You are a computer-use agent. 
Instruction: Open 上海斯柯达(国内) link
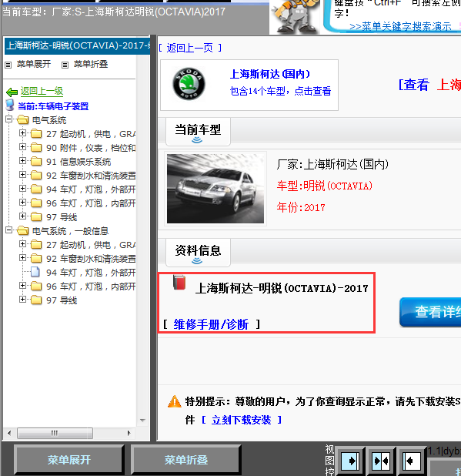coord(270,74)
